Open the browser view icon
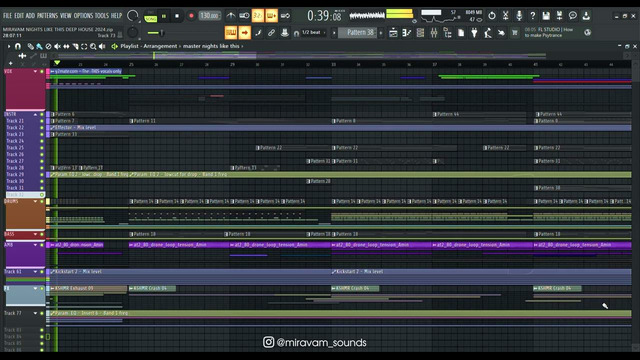 (447, 33)
